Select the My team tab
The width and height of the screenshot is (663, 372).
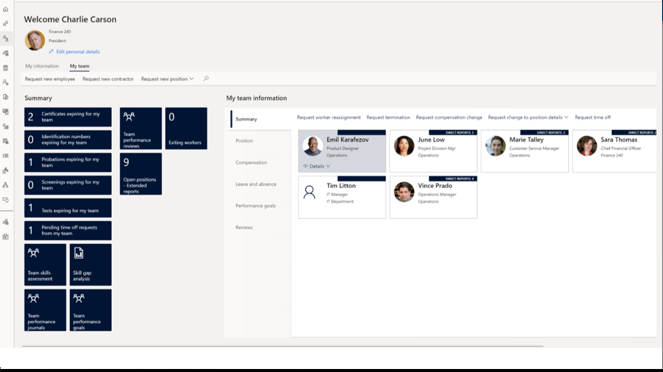pyautogui.click(x=79, y=66)
